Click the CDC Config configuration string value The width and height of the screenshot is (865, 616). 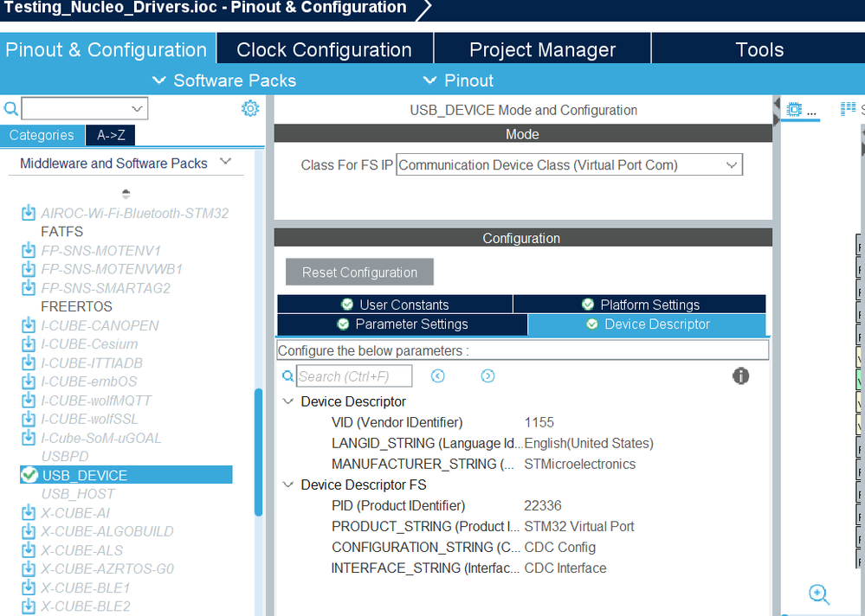point(560,548)
